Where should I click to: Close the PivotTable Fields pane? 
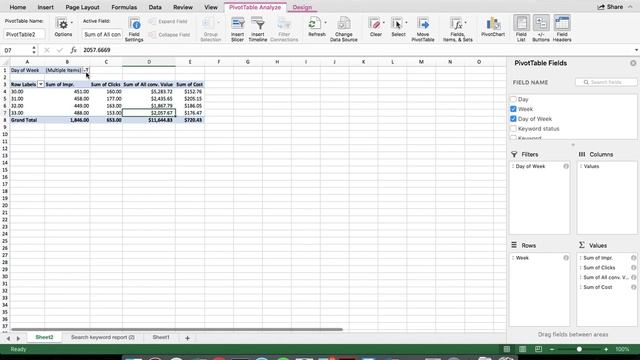633,63
